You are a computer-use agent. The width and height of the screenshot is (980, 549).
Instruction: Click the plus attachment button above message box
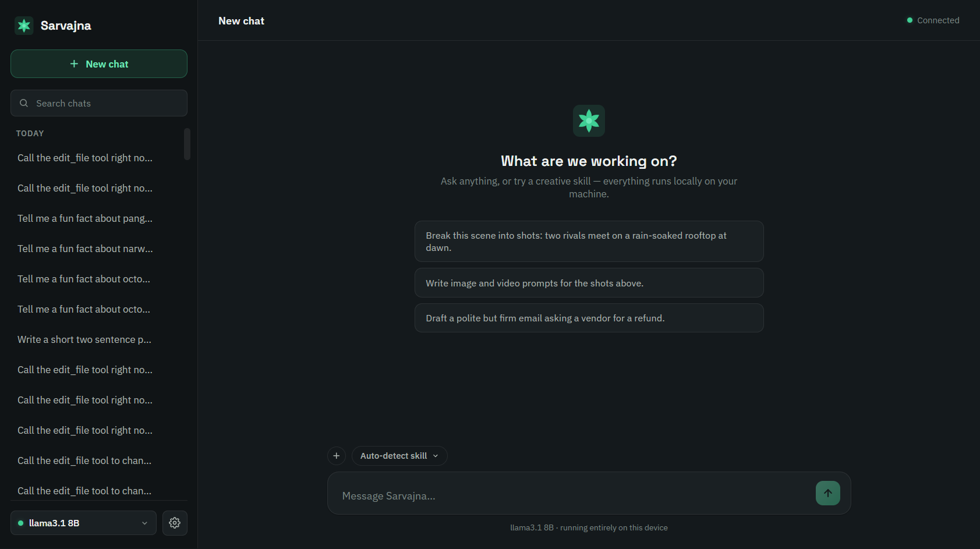point(337,456)
